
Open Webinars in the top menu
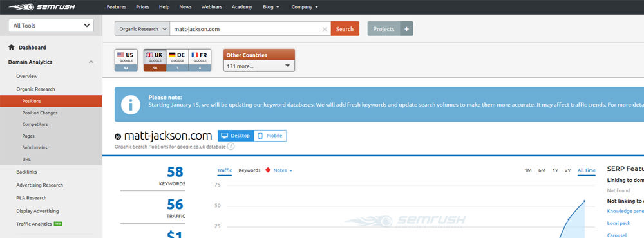point(212,7)
